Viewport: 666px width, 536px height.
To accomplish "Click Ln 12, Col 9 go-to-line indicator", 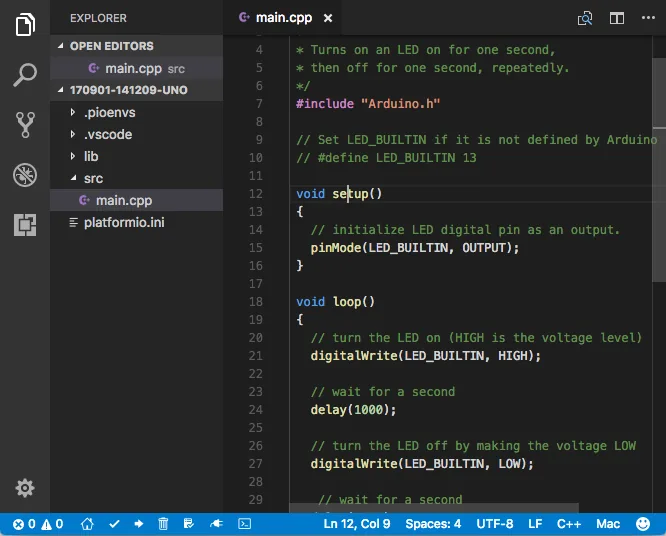I will tap(357, 524).
